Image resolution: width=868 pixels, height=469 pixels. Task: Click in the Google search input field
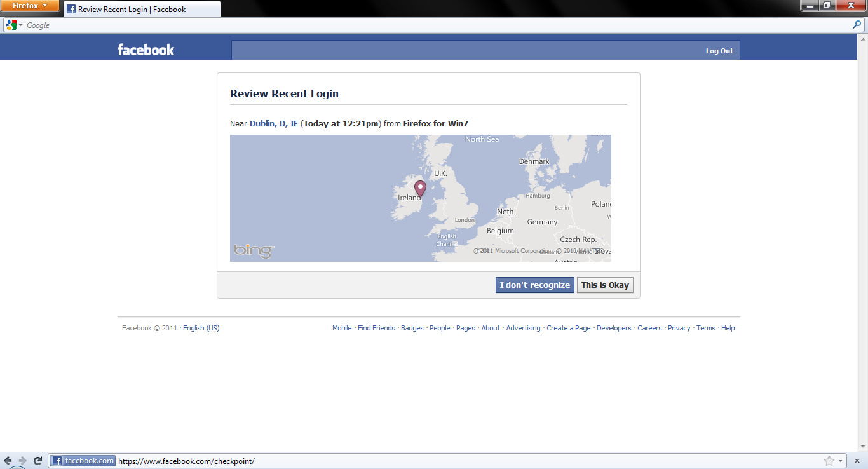coord(432,25)
